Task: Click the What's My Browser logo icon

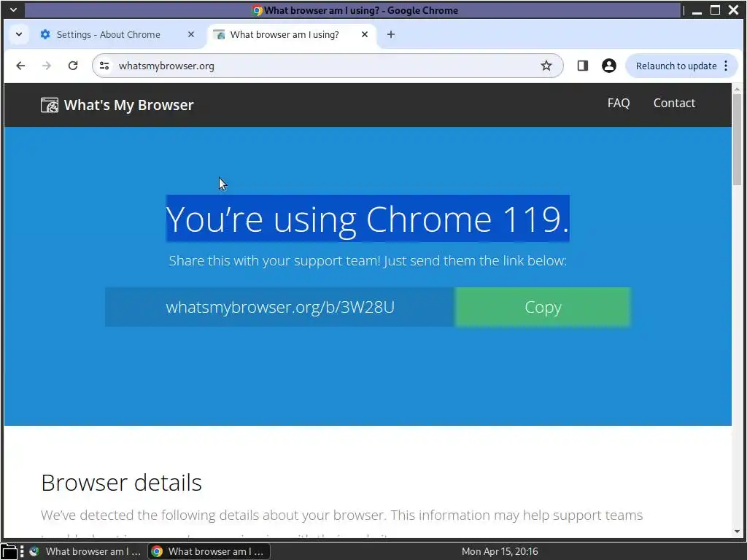Action: tap(50, 105)
